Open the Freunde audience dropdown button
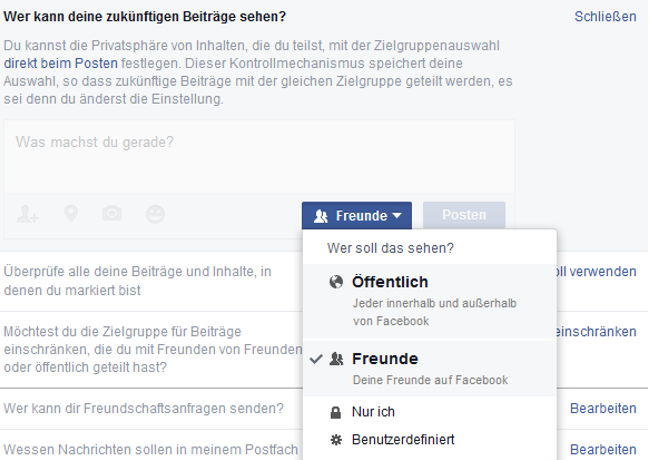Viewport: 649px width, 460px height. click(x=356, y=215)
